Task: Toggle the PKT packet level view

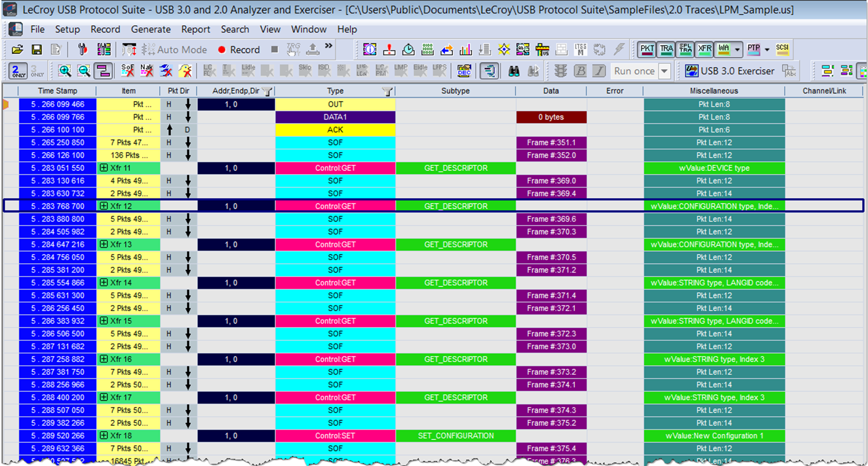Action: pos(647,49)
